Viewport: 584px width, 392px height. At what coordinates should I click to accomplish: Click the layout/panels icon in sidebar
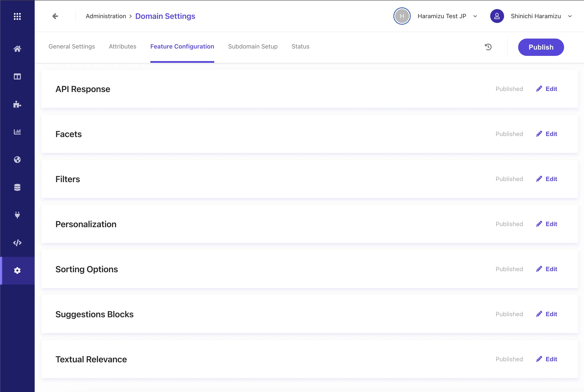pos(18,77)
